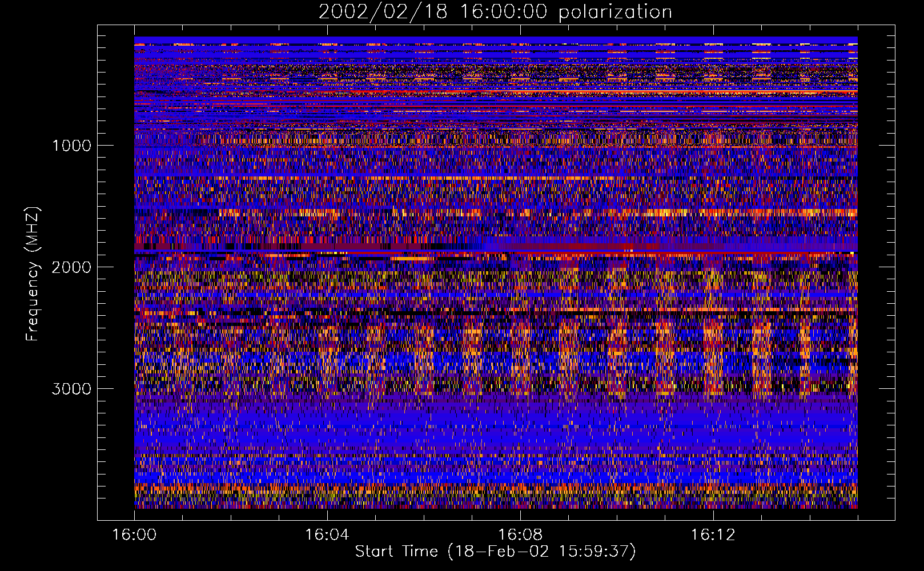This screenshot has height=571, width=924.
Task: Jump to the 16:08 time axis label
Action: (x=520, y=535)
